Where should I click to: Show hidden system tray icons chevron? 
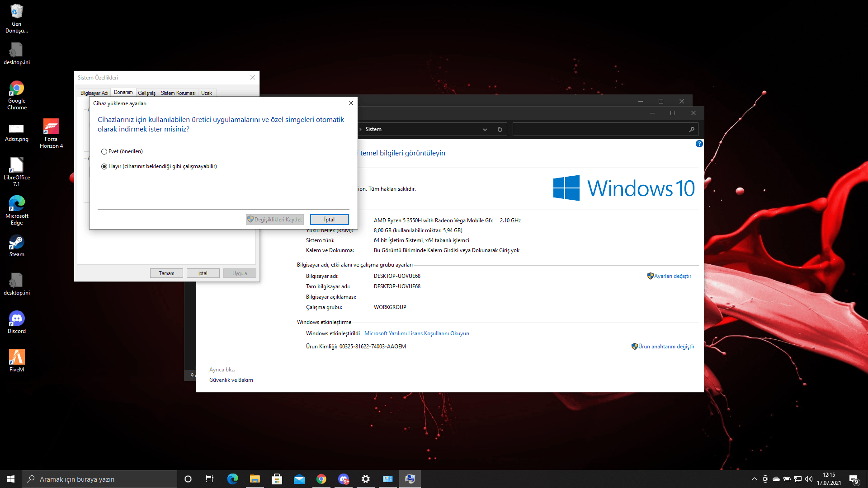(x=754, y=479)
